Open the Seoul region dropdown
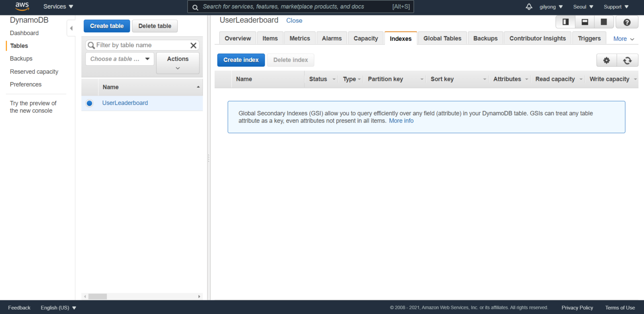644x314 pixels. (x=583, y=7)
